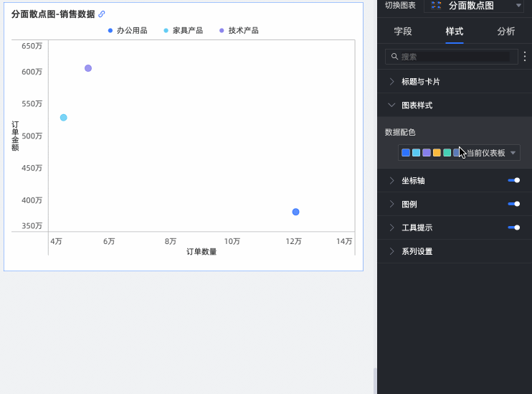
Task: Click the 搜索 input field
Action: (x=451, y=57)
